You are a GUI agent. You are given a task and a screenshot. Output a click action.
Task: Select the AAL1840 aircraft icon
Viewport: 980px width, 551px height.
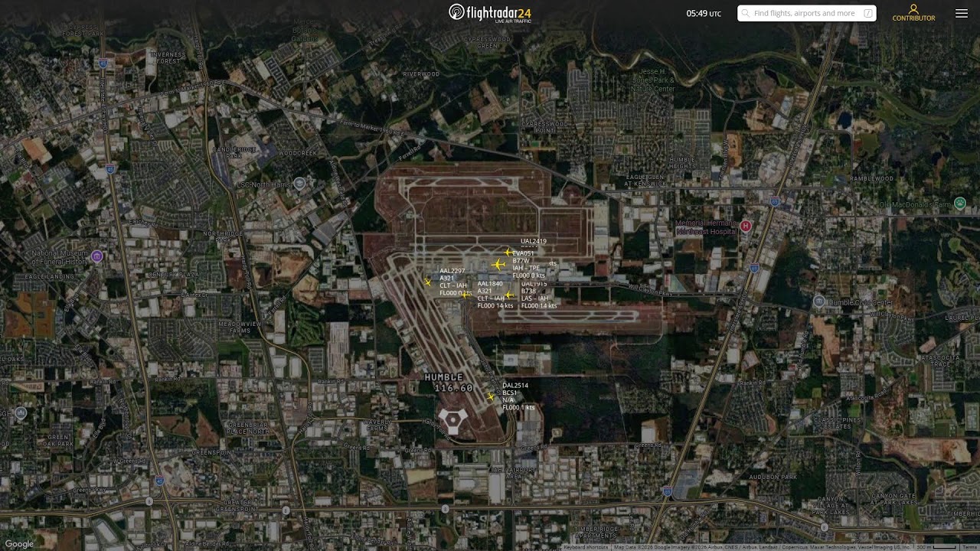coord(467,294)
